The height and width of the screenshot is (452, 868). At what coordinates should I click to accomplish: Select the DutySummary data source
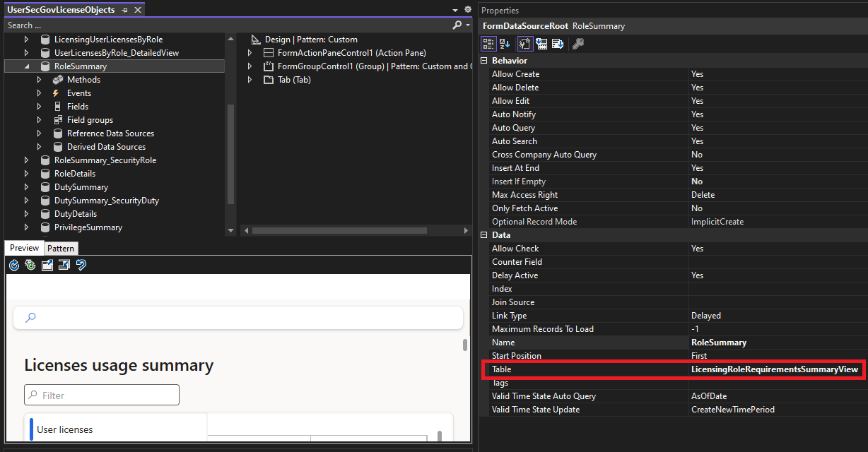pyautogui.click(x=81, y=187)
